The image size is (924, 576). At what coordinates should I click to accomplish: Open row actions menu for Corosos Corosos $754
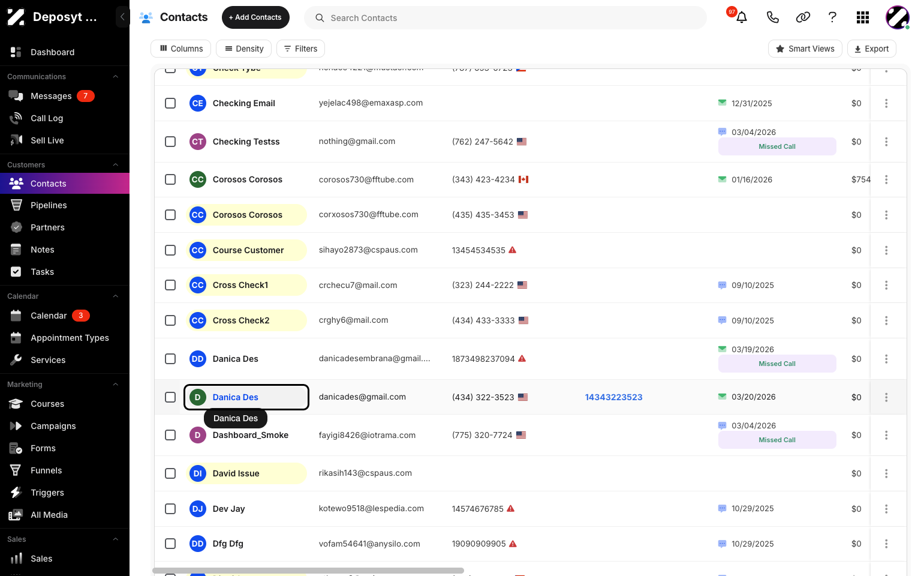(886, 179)
